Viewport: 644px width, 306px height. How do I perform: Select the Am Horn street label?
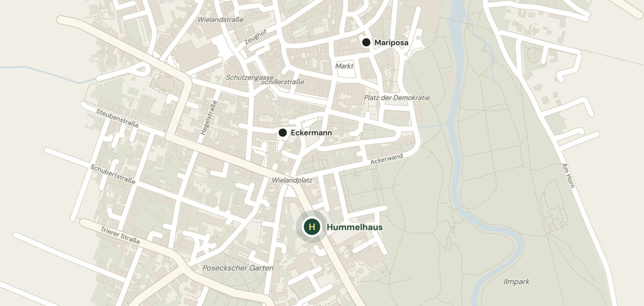[568, 176]
